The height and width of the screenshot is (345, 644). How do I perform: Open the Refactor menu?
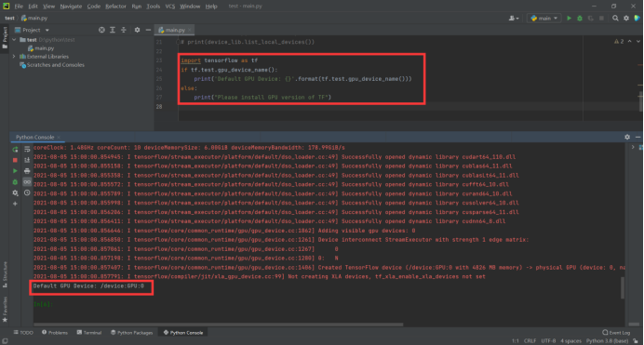tap(115, 7)
